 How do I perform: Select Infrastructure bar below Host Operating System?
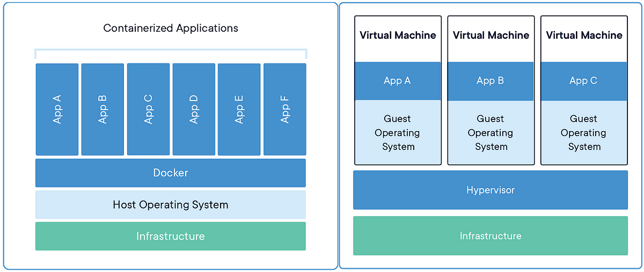(171, 236)
